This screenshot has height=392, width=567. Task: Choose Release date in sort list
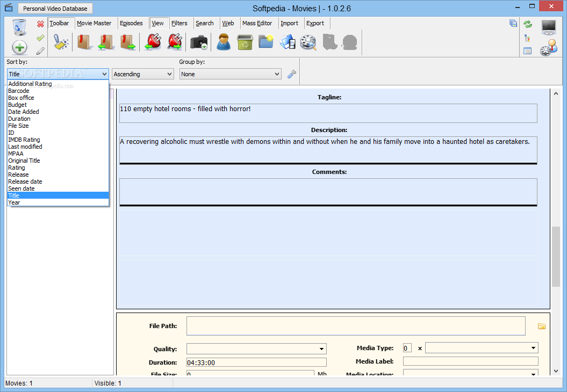point(58,182)
